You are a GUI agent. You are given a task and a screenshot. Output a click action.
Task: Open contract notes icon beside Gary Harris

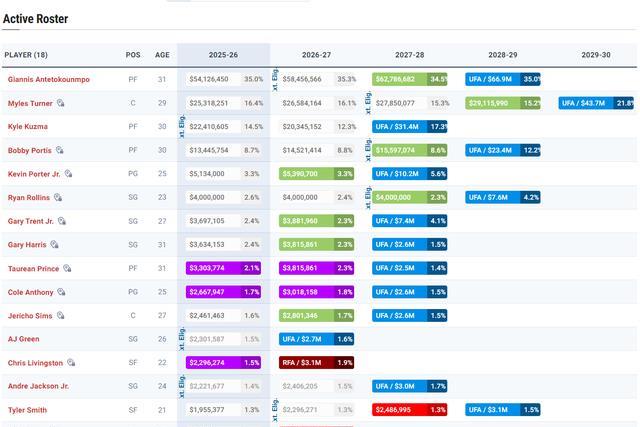(54, 245)
